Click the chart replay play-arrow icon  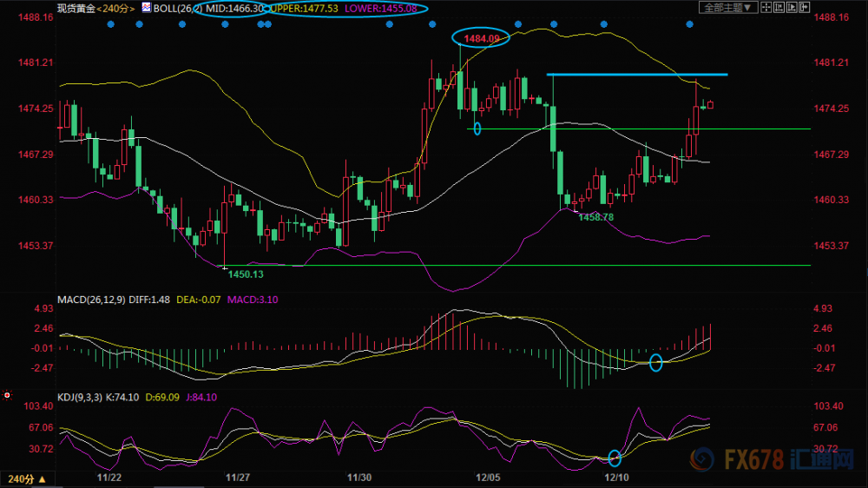click(792, 7)
